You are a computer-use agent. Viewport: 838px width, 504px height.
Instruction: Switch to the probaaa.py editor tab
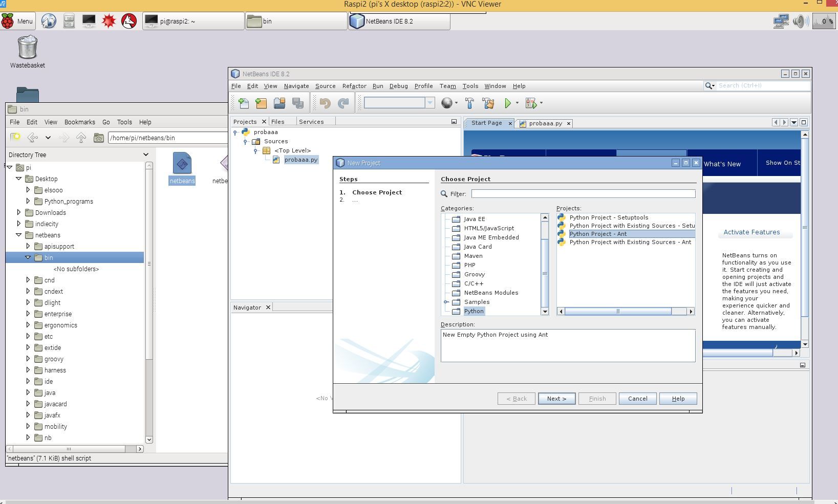545,123
